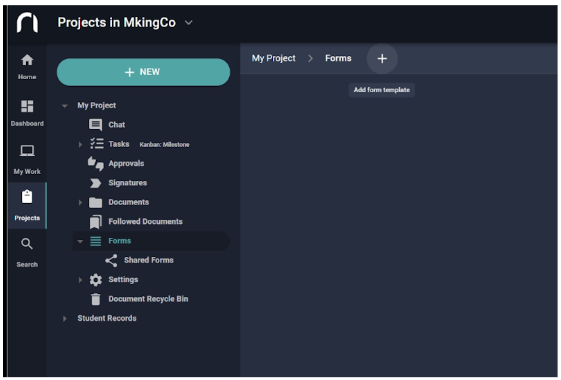The height and width of the screenshot is (380, 561).
Task: Expand the Tasks tree node arrow
Action: coord(80,144)
